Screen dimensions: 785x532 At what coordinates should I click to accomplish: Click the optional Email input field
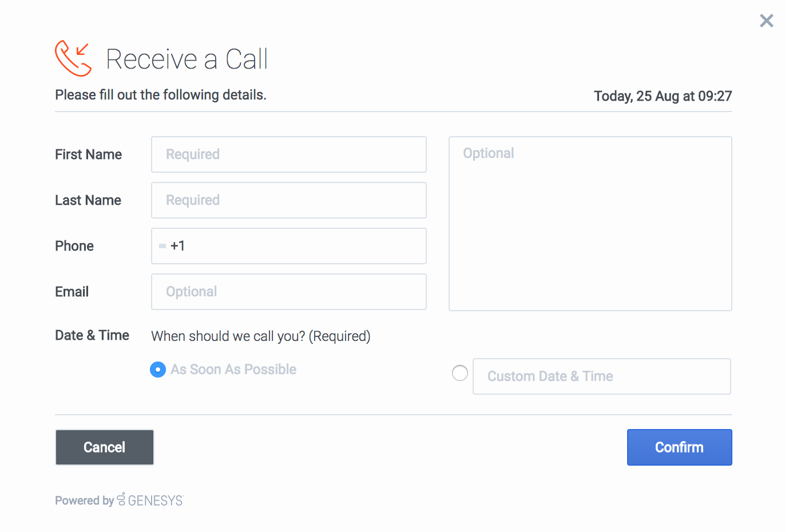[x=288, y=292]
